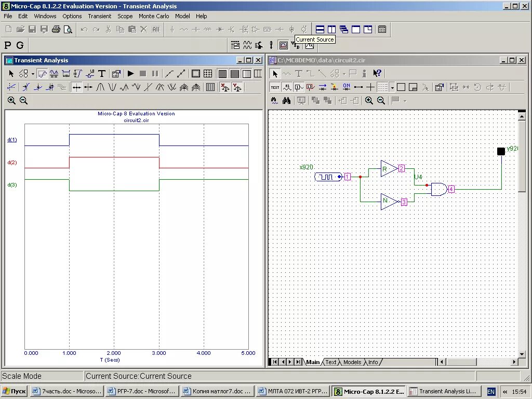The width and height of the screenshot is (532, 399).
Task: Switch to the Text page tab
Action: 331,362
